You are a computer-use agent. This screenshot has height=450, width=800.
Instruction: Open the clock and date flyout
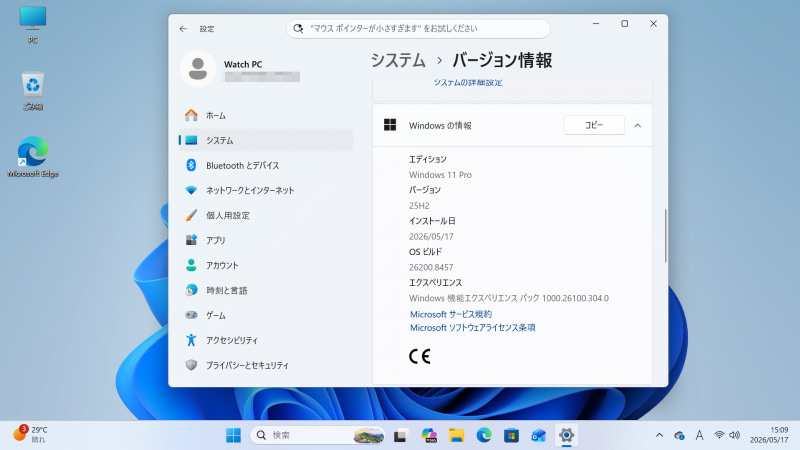coord(769,435)
